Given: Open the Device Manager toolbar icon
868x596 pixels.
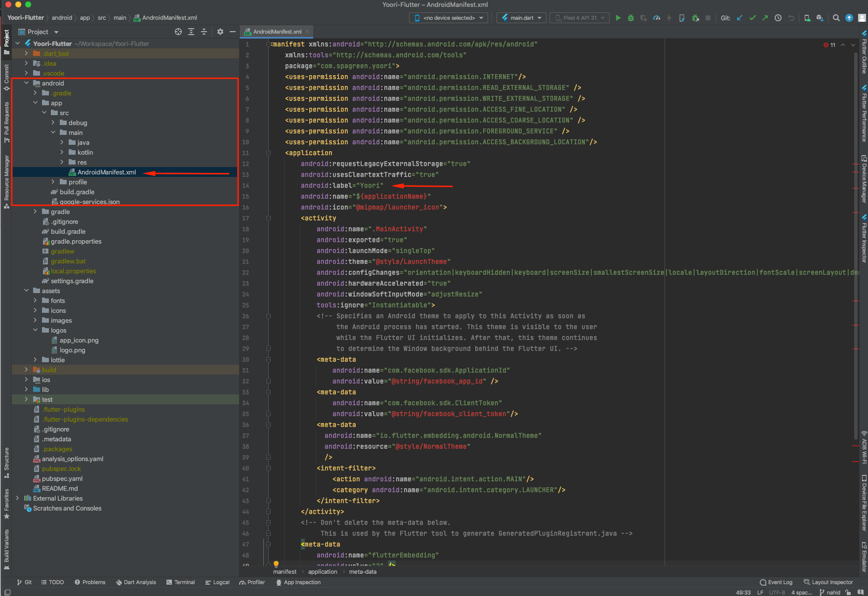Looking at the screenshot, I should (x=807, y=18).
